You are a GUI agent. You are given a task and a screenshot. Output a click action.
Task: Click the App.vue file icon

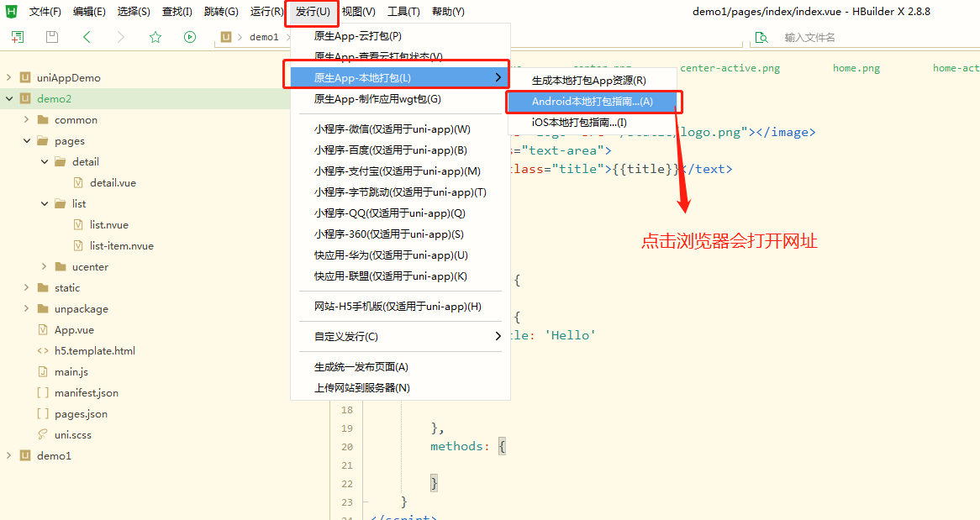coord(43,329)
